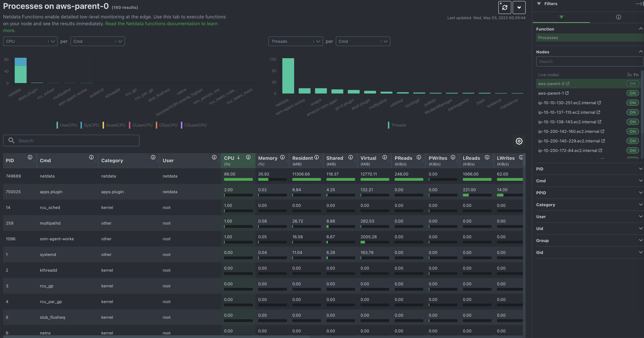Select the filter tab in Filters panel
The width and height of the screenshot is (644, 338).
click(561, 17)
